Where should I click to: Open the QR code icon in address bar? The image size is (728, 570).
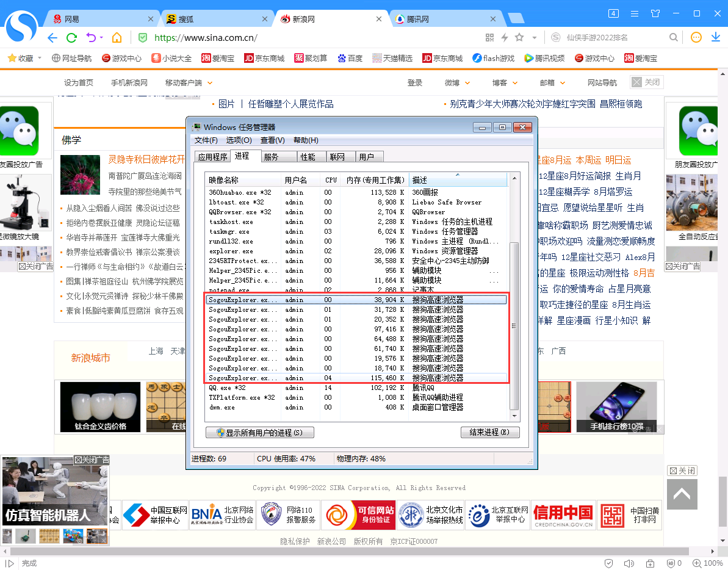489,38
